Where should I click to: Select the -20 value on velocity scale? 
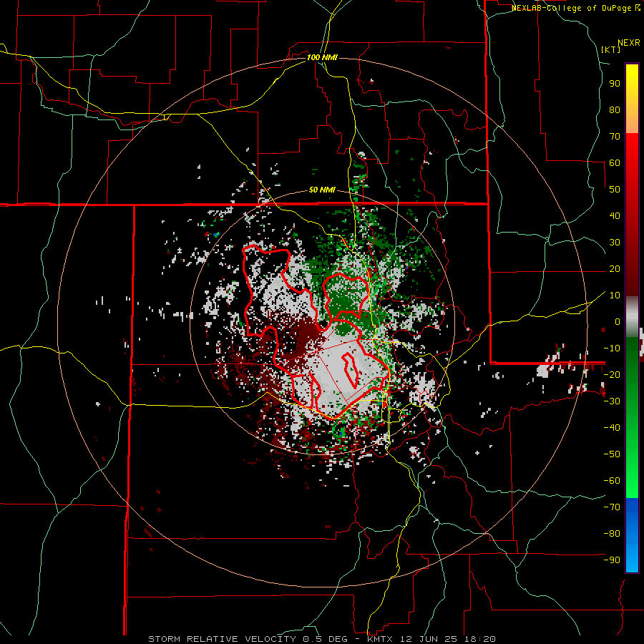612,374
